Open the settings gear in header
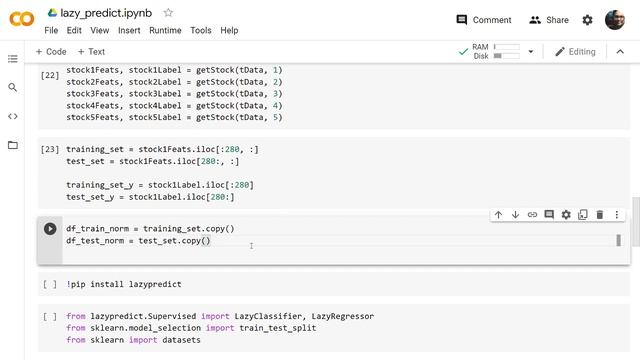640x360 pixels. point(587,20)
